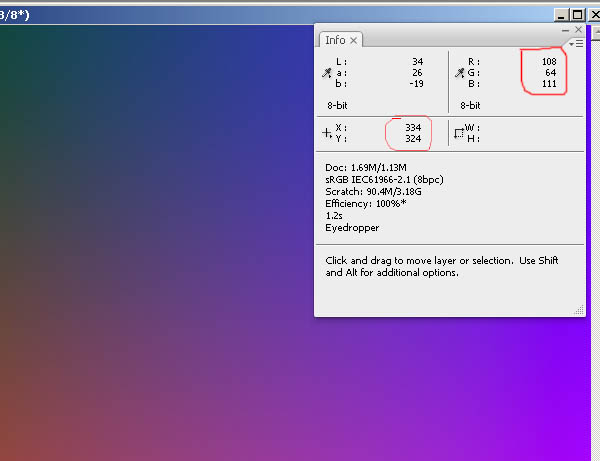The height and width of the screenshot is (461, 600).
Task: Click the 'Scratch: 90.4M/3.18G' line
Action: point(373,191)
